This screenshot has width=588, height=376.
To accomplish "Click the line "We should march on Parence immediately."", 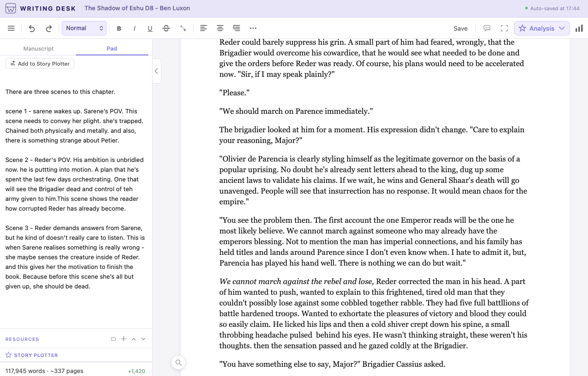I will tap(296, 111).
